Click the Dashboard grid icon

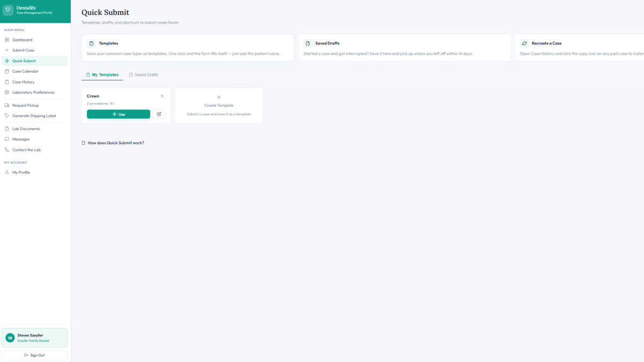pos(7,40)
